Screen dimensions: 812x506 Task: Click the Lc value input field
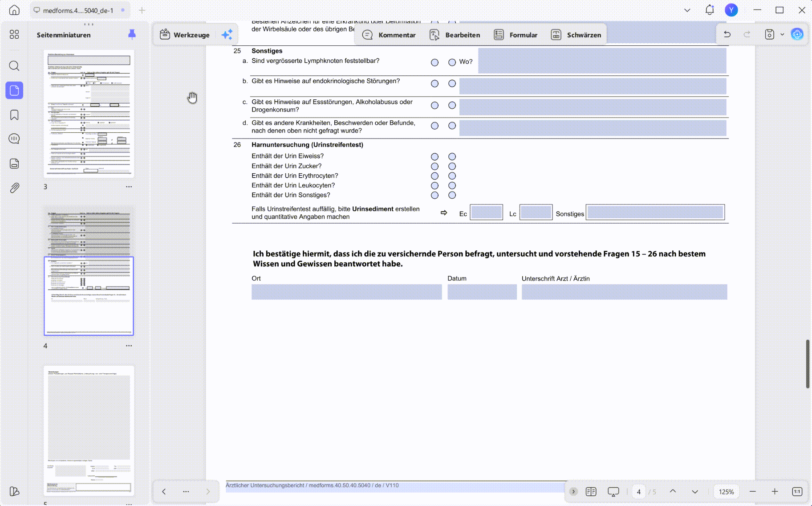tap(536, 212)
